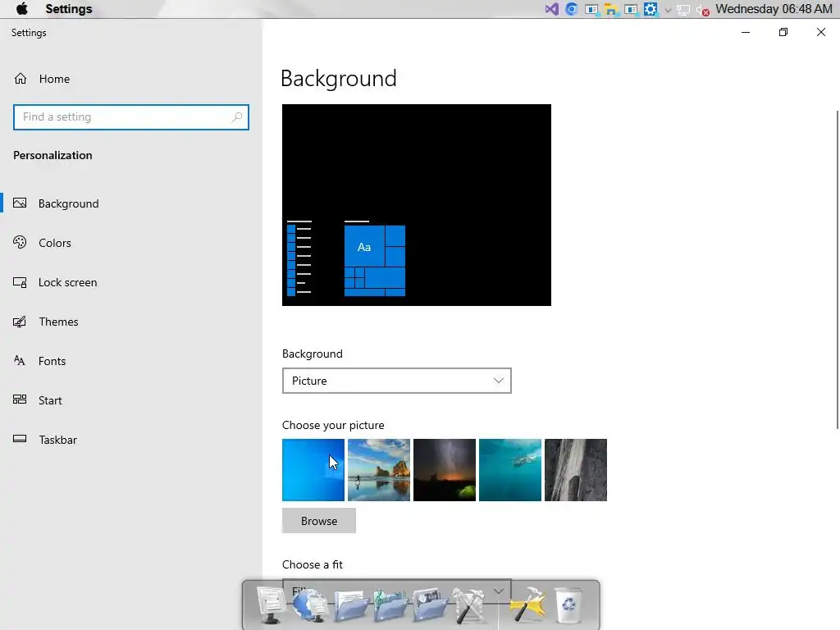Click the Choose your picture label
The height and width of the screenshot is (630, 840).
[333, 425]
